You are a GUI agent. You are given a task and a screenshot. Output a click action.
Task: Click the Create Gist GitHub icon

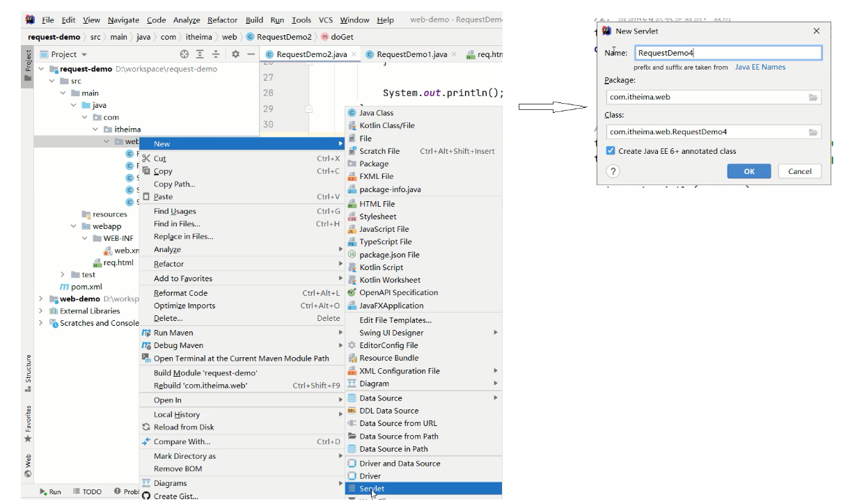(146, 496)
